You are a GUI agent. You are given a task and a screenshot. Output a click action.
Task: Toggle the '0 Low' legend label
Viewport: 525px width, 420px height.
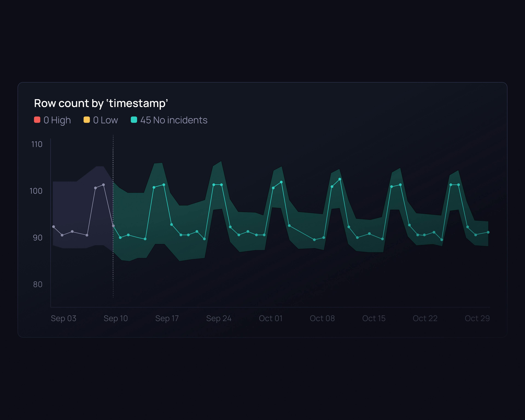pos(105,120)
